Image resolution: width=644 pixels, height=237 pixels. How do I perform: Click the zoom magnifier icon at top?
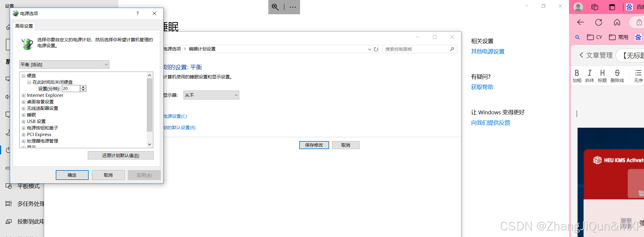click(x=275, y=7)
